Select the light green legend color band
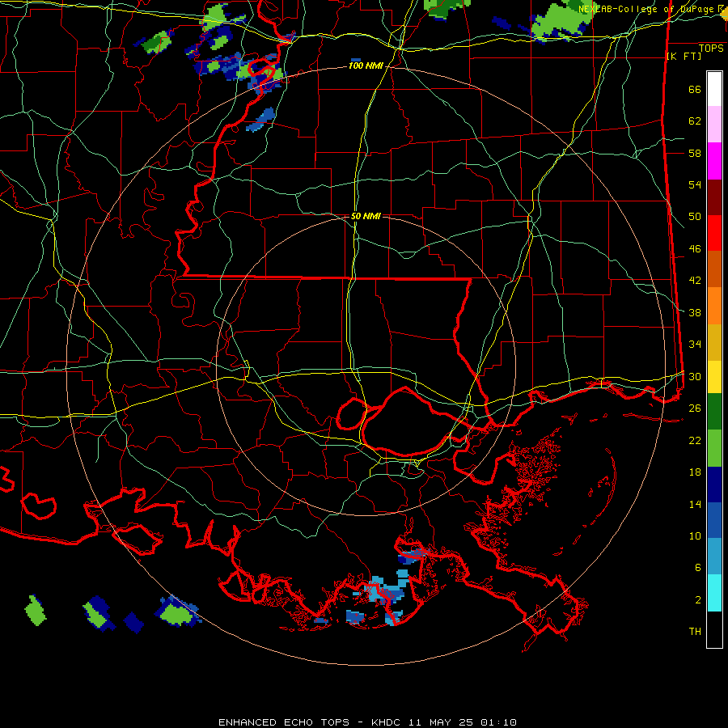The height and width of the screenshot is (728, 728). tap(714, 448)
